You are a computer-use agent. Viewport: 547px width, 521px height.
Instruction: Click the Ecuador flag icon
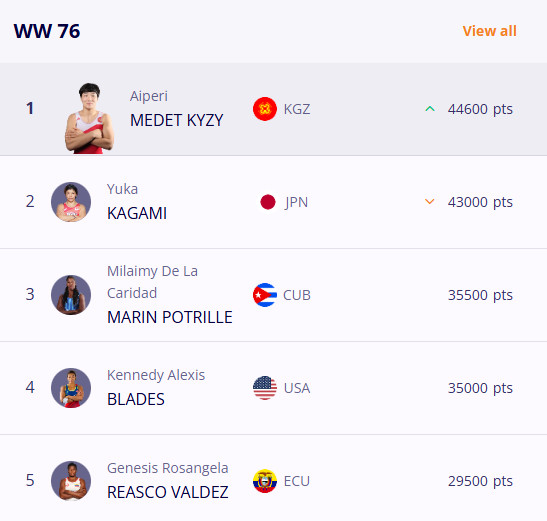tap(265, 481)
